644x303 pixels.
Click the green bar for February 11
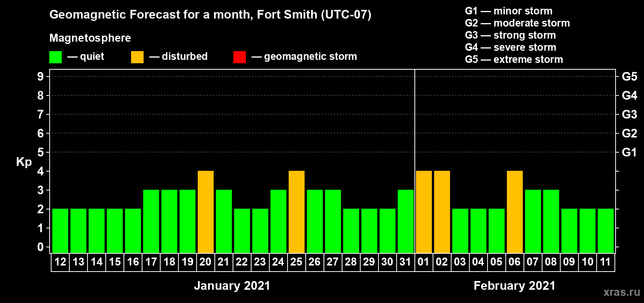(606, 231)
